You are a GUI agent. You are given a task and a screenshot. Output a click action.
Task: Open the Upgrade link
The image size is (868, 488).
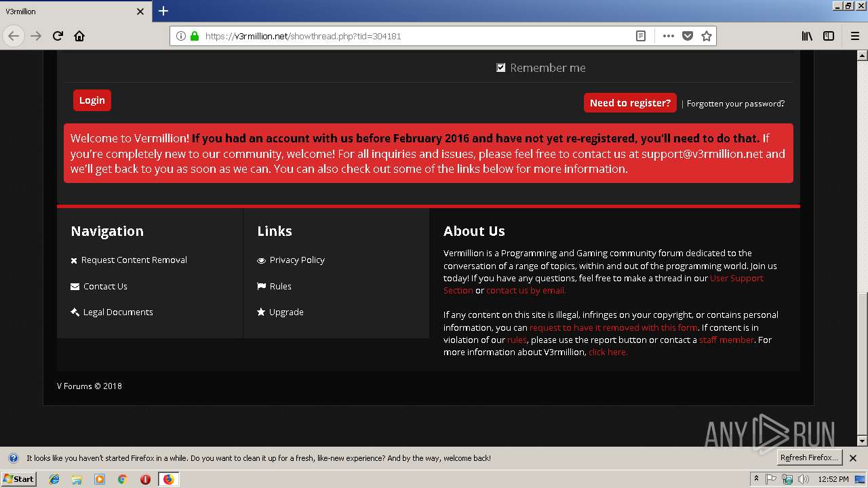click(286, 312)
